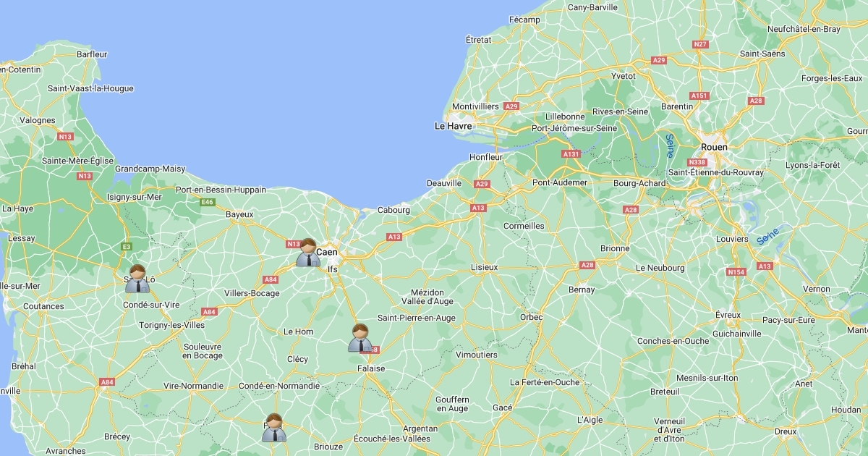Select the Honfleur town label
The image size is (868, 456).
(486, 157)
